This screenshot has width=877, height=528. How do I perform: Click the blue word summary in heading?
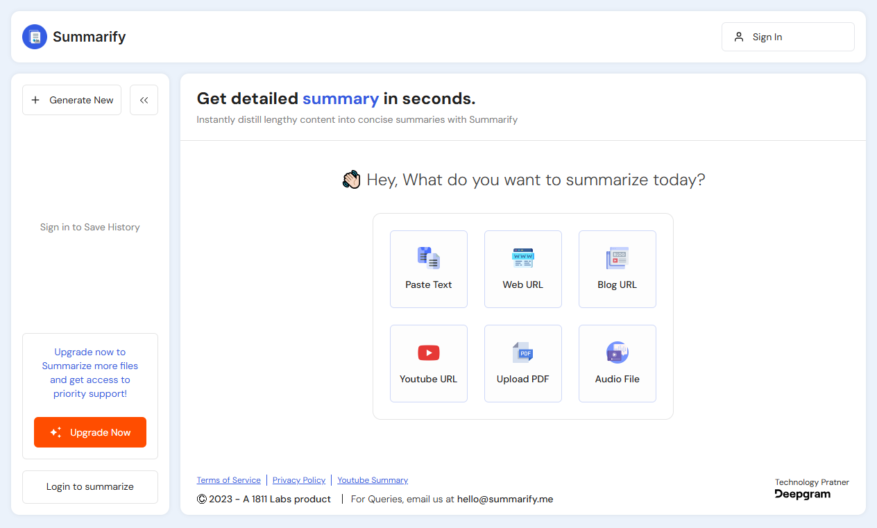coord(341,98)
